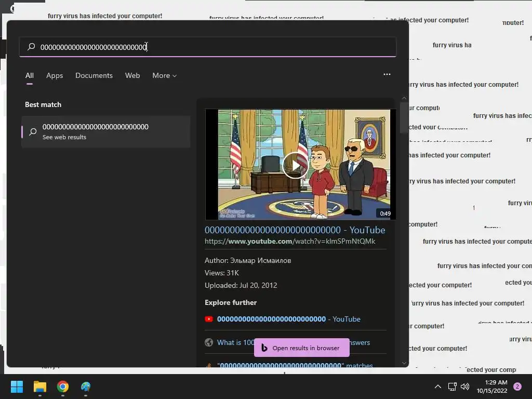Click inside the search text field
Screen dimensions: 532x399
(208, 47)
